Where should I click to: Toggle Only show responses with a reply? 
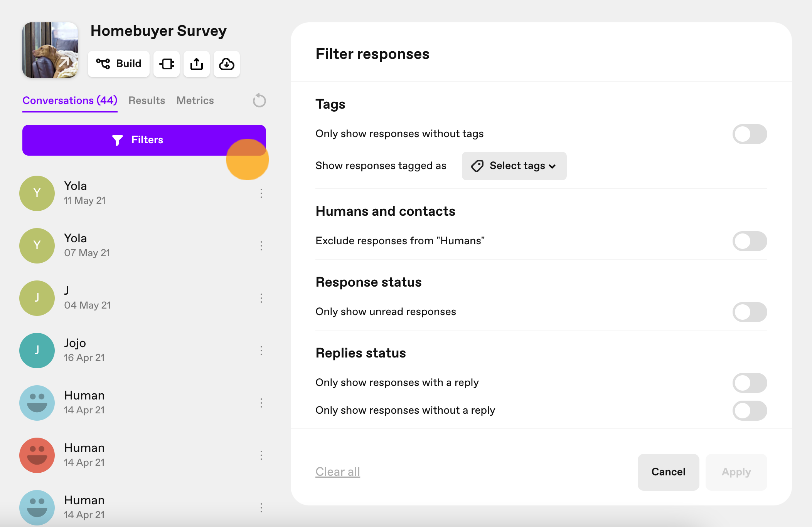point(750,383)
